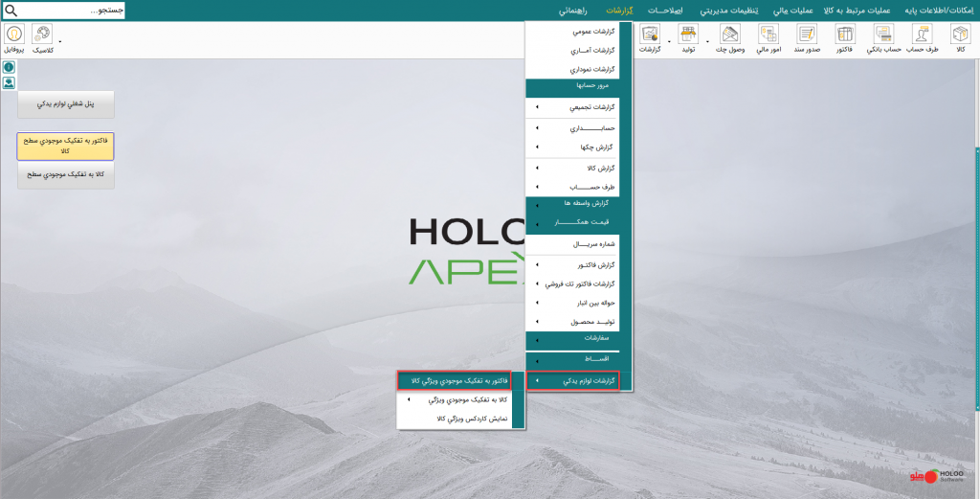Open تنظیمات مدیریتی menu
Viewport: 980px width, 499px height.
729,11
